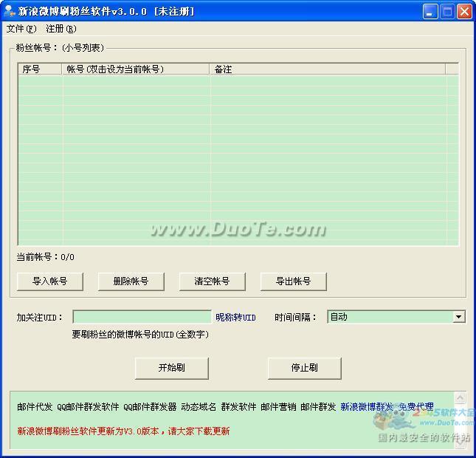Open the 昵称转UID link

coord(235,318)
